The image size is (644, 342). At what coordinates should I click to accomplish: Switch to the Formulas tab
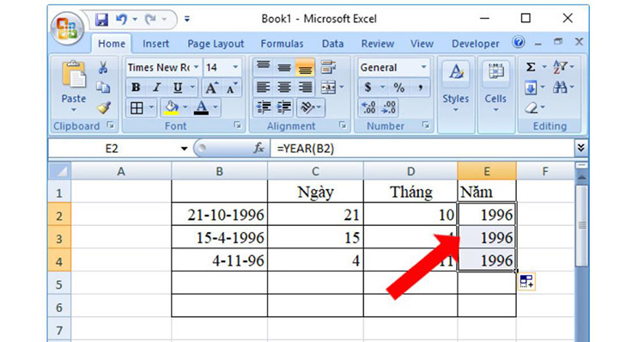pyautogui.click(x=282, y=44)
